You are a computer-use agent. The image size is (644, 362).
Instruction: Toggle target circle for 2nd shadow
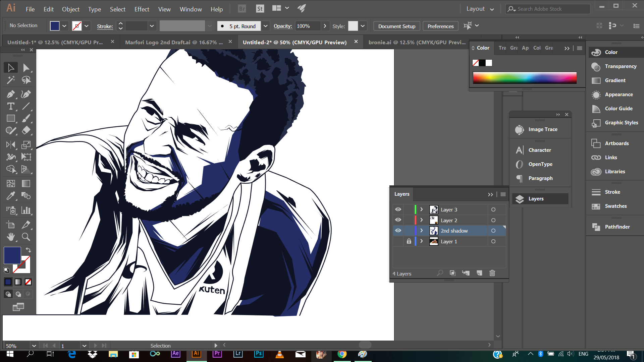click(x=493, y=231)
